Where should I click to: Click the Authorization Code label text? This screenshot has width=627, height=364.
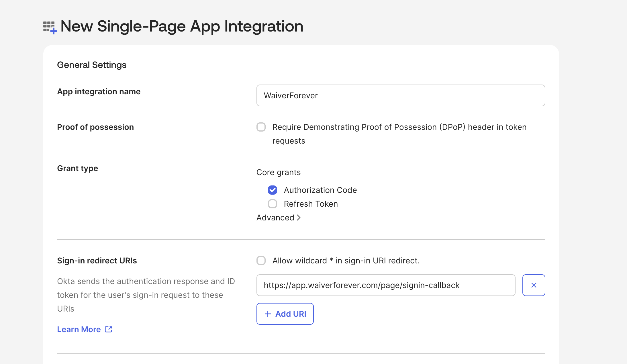[320, 190]
